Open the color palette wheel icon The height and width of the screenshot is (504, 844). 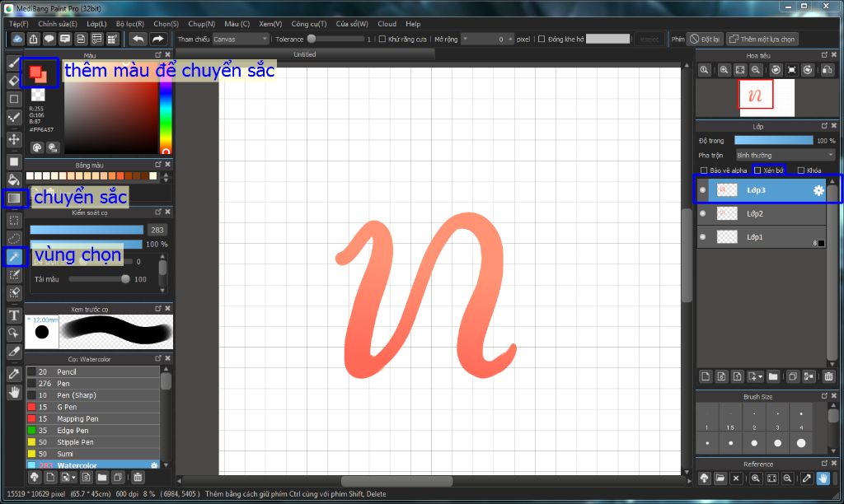pyautogui.click(x=36, y=147)
